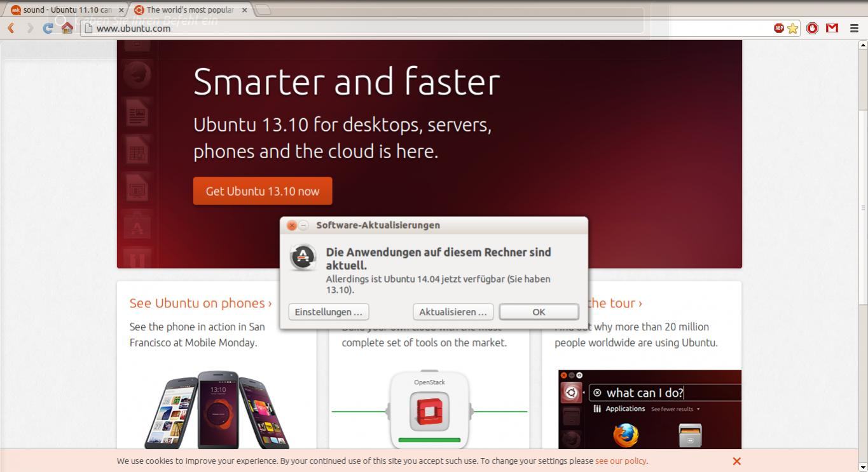The image size is (868, 472).
Task: Go to the browser home page icon
Action: [x=67, y=28]
